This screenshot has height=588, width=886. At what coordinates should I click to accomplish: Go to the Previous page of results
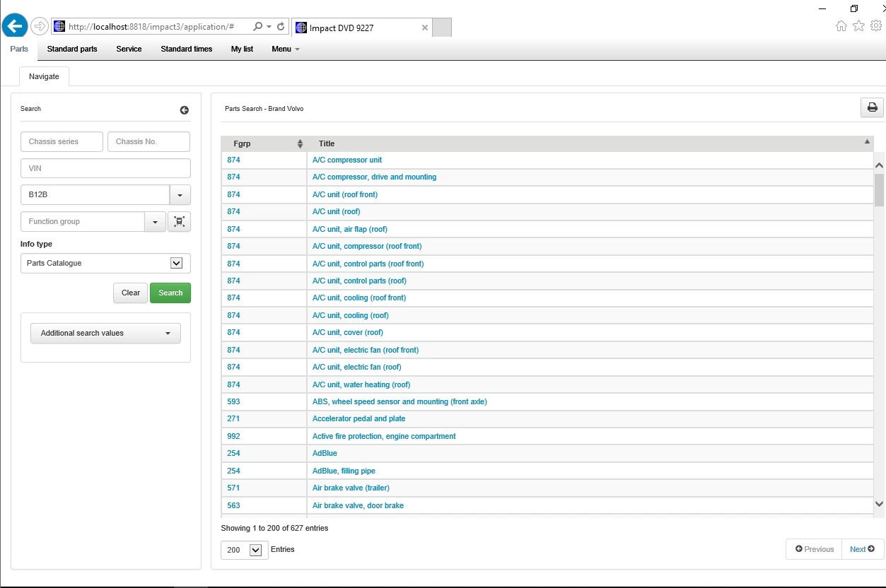click(814, 549)
